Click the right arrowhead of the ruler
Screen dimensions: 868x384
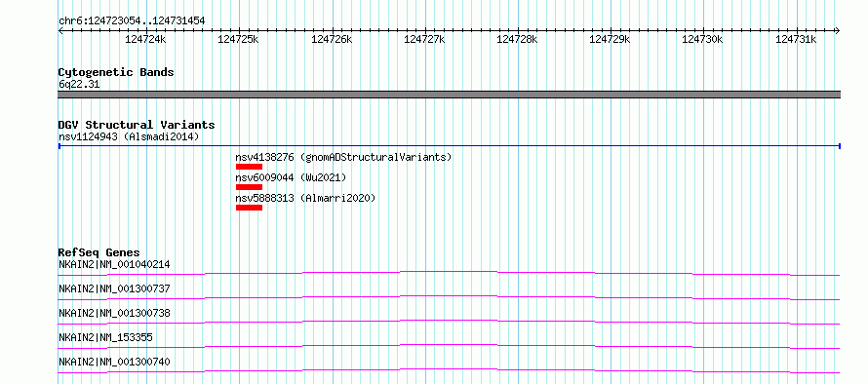pyautogui.click(x=838, y=30)
